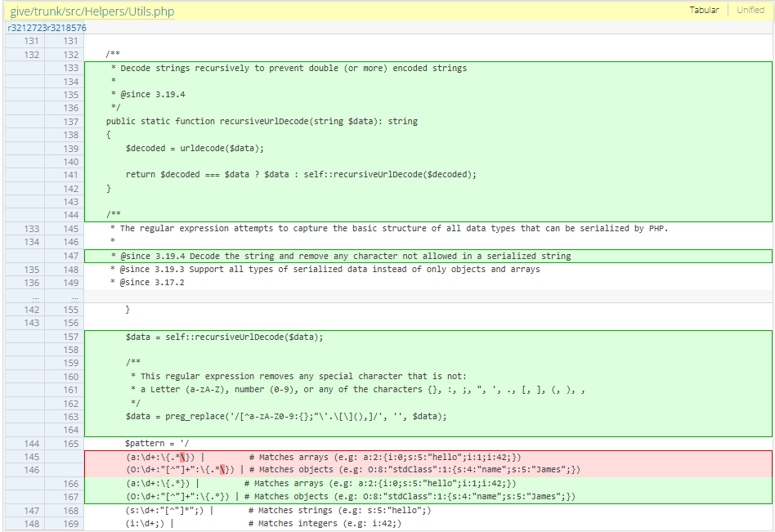Expand skipped lines in old column ellipsis

click(x=31, y=297)
